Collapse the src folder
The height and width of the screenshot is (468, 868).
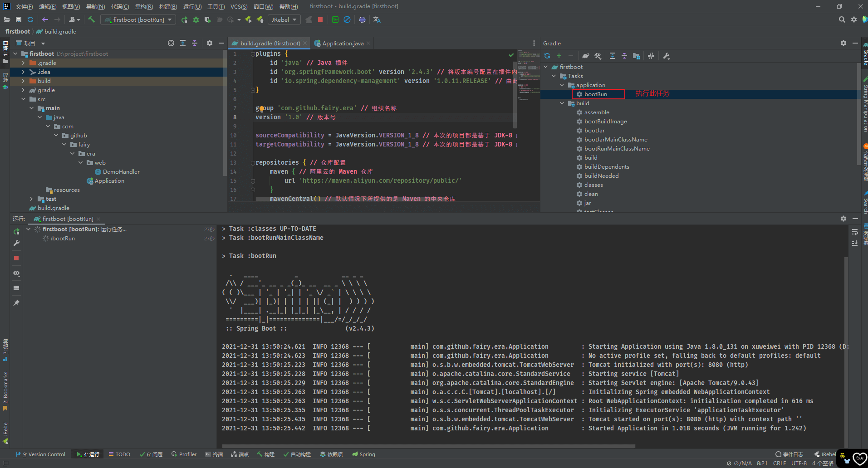tap(23, 99)
